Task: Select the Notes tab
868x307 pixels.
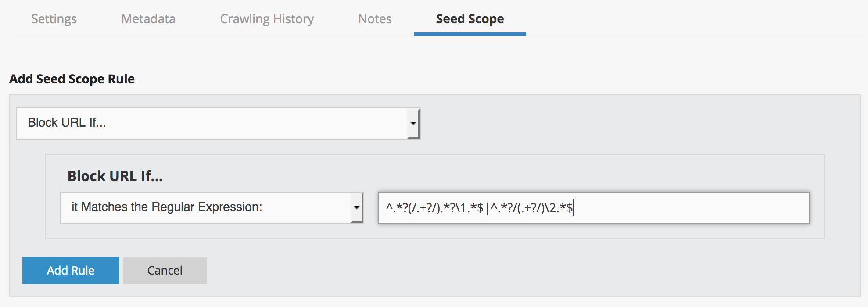Action: tap(375, 19)
